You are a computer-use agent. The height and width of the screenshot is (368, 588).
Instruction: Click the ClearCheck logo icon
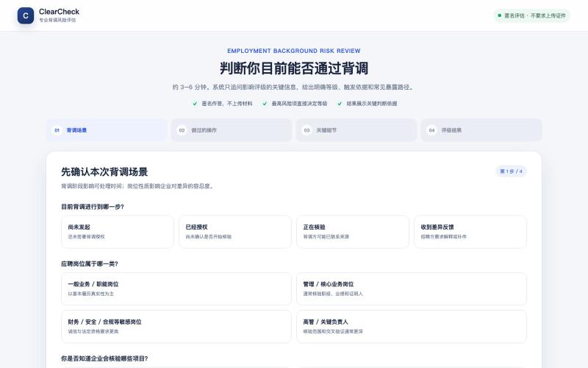[x=26, y=15]
